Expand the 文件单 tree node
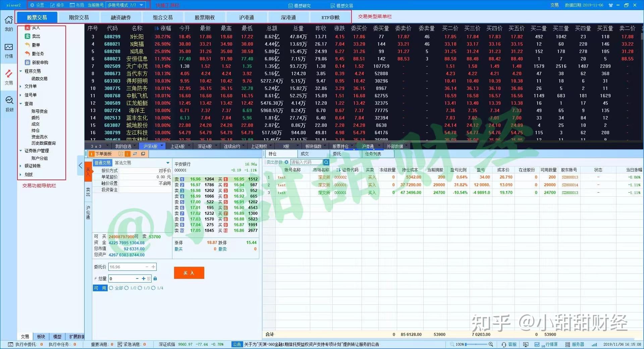Viewport: 644px width, 349px height. (x=21, y=86)
